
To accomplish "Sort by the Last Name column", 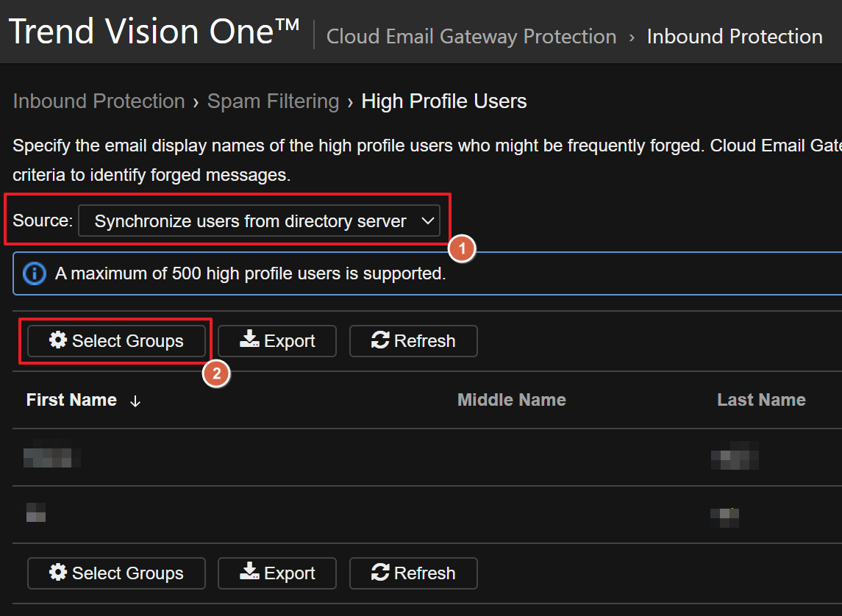I will (761, 400).
